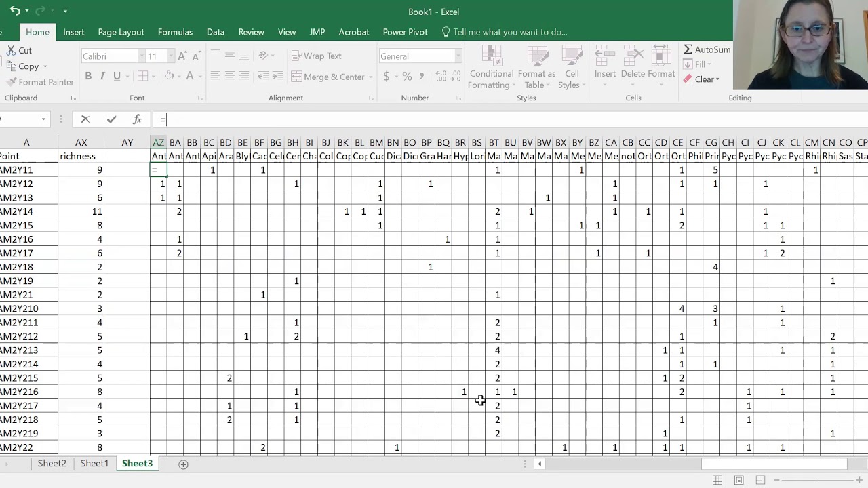Click the Font Color letter A
The height and width of the screenshot is (488, 868).
point(190,77)
